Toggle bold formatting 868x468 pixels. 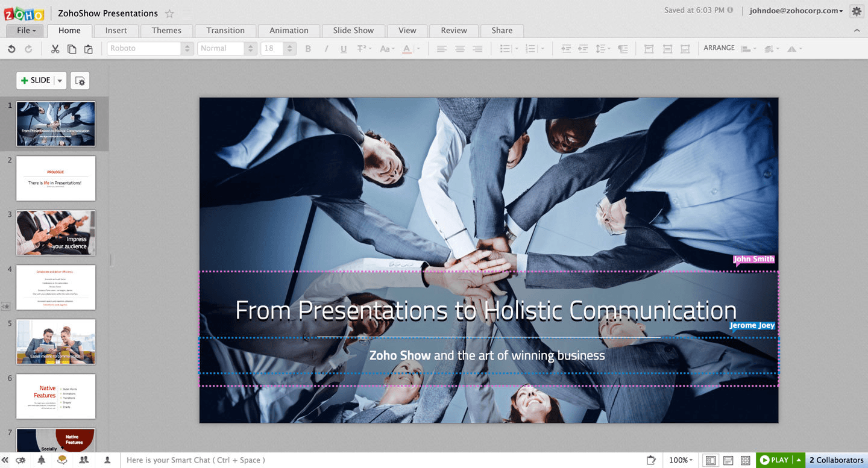[308, 49]
